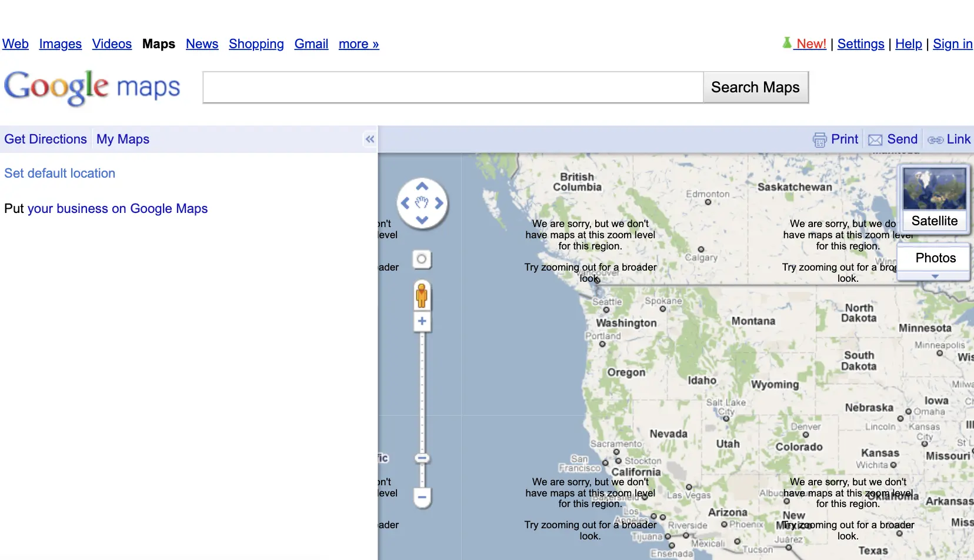Focus the maps search input field
This screenshot has width=974, height=560.
click(453, 87)
